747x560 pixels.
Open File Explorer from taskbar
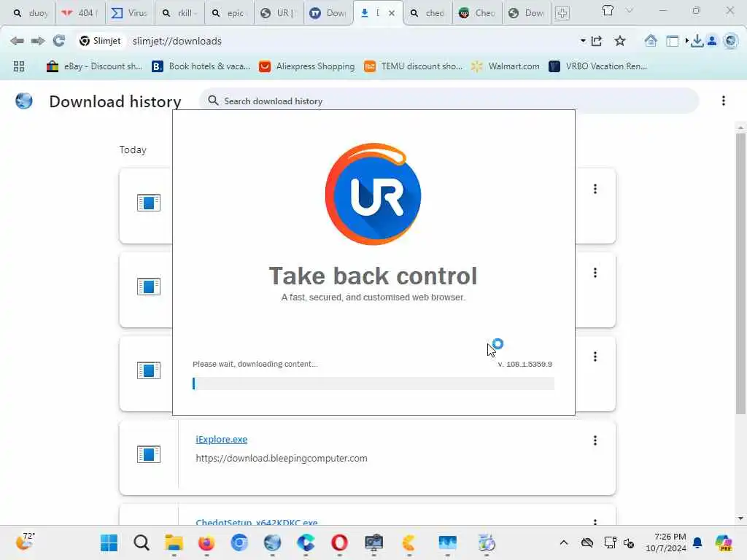tap(174, 542)
